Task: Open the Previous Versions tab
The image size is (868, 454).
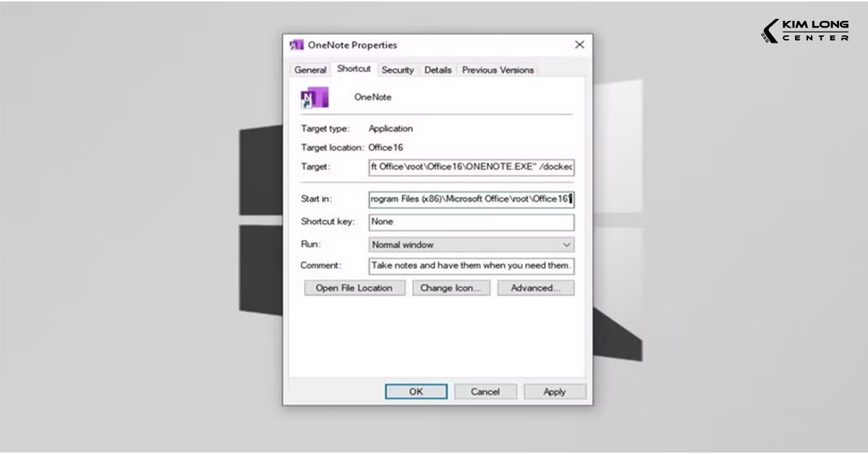Action: (x=497, y=69)
